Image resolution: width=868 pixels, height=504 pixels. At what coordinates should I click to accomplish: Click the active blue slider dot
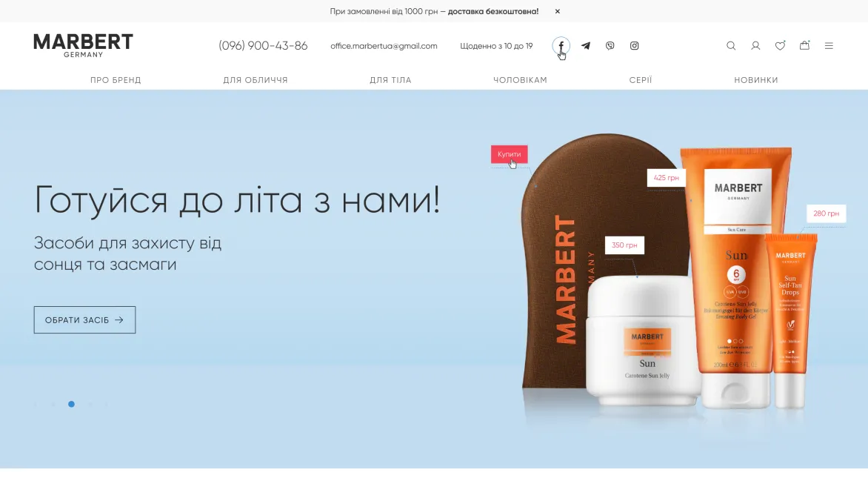71,404
